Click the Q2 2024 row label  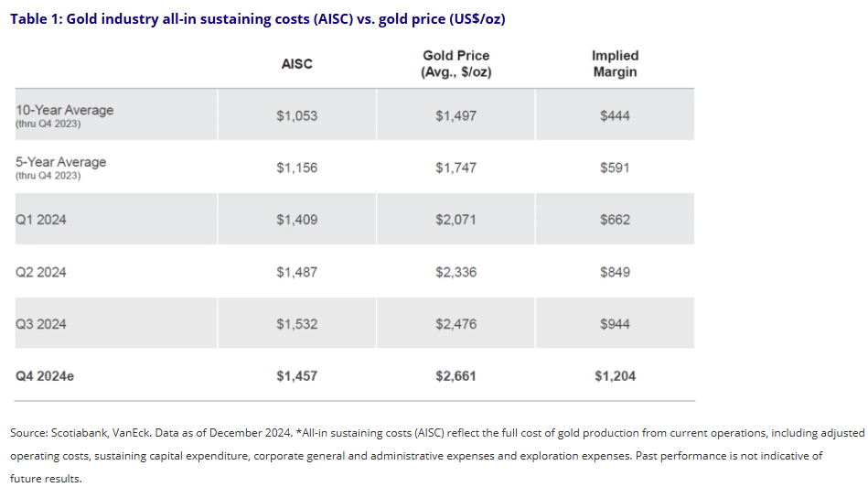tap(41, 272)
